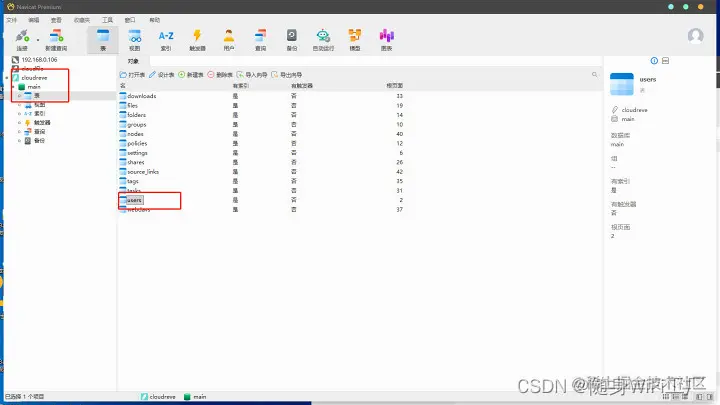Sort by the 根页面 root page column header
Image resolution: width=720 pixels, height=405 pixels.
394,86
